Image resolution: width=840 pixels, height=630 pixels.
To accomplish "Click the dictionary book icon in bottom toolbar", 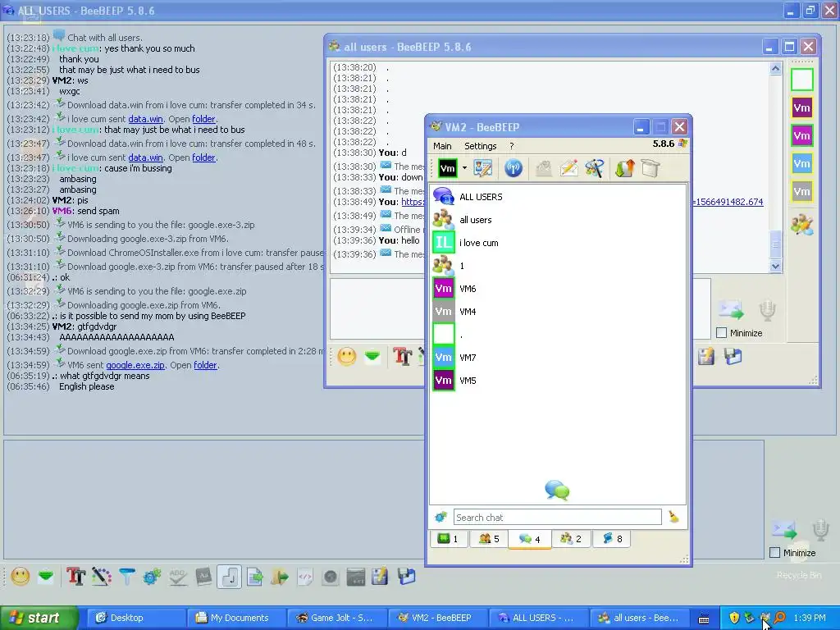I will [x=203, y=577].
